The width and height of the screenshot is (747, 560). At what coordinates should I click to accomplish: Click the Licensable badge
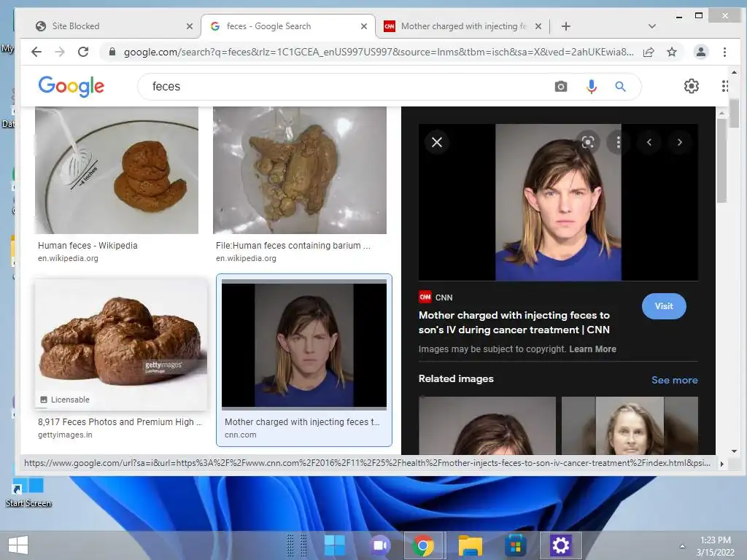[x=65, y=400]
